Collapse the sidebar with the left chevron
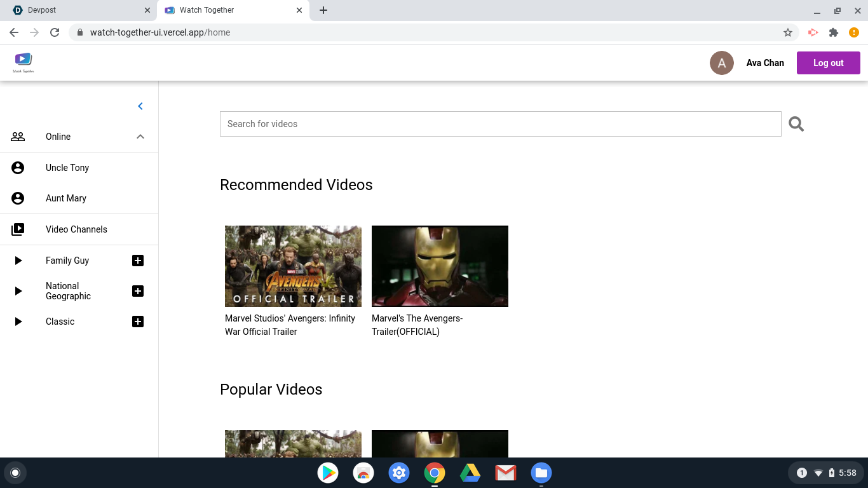The image size is (868, 488). tap(140, 106)
